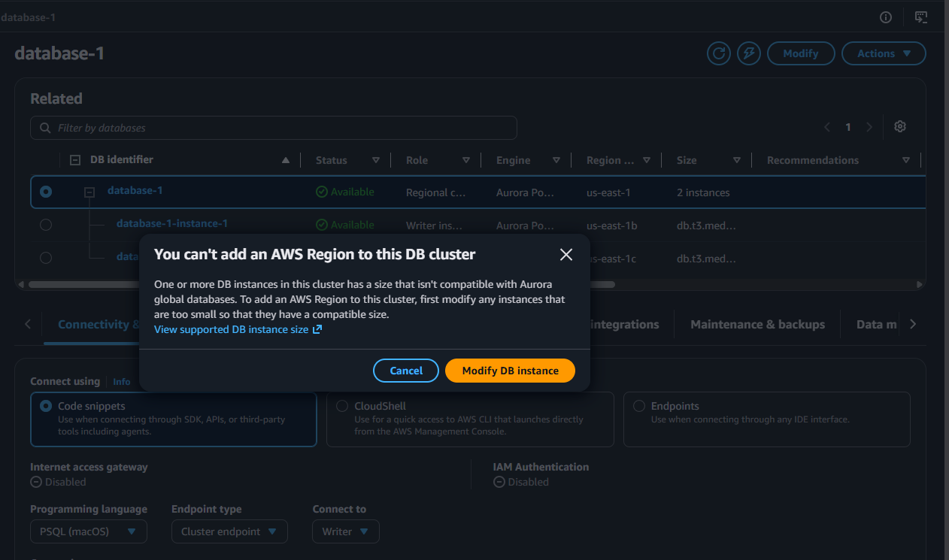Click the search magnifier icon in filter box
Screen dimensions: 949x560
[45, 128]
